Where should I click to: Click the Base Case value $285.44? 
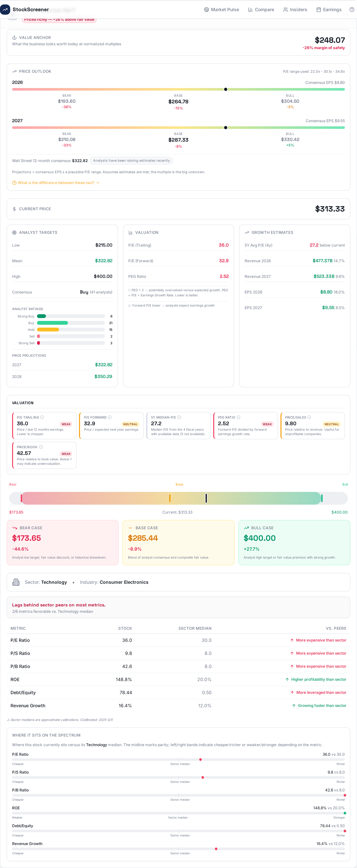pyautogui.click(x=143, y=538)
